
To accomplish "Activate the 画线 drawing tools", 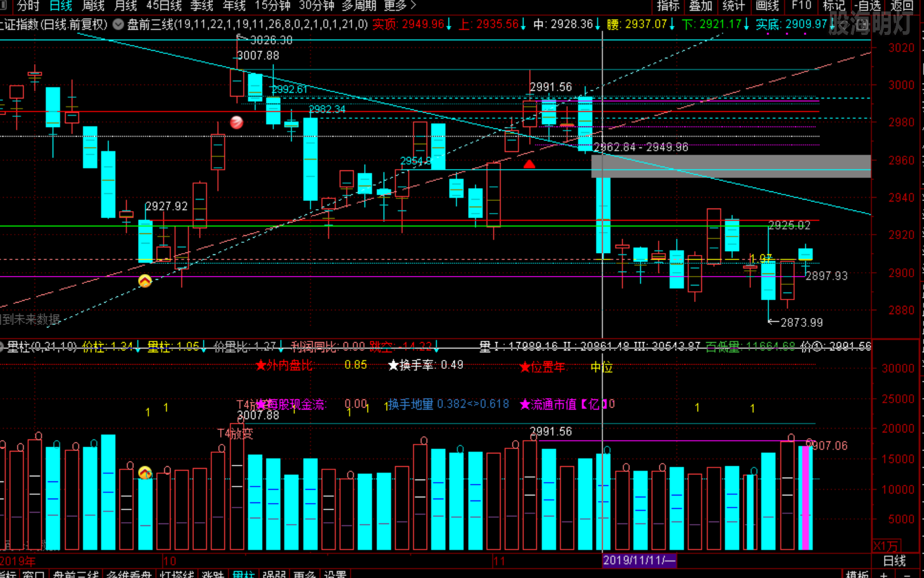I will (767, 6).
